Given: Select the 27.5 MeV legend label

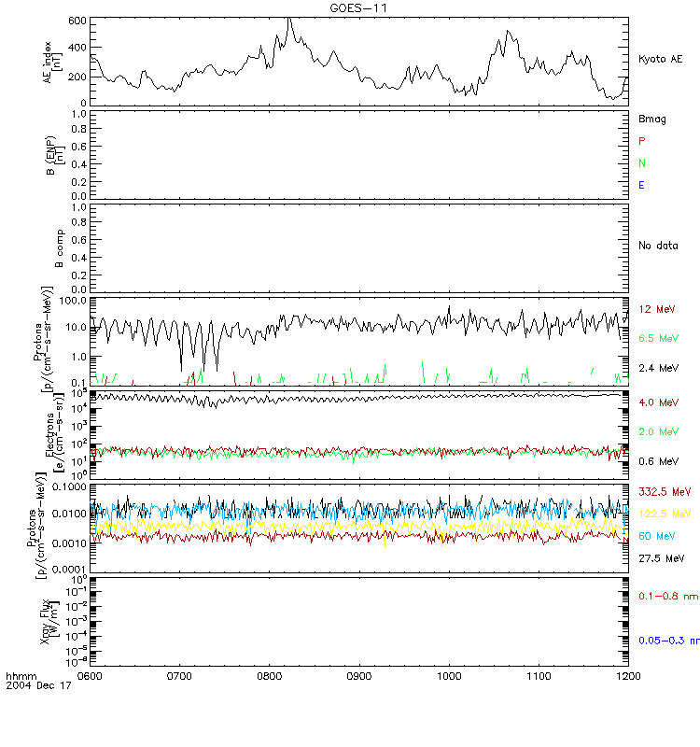Looking at the screenshot, I should (x=662, y=558).
